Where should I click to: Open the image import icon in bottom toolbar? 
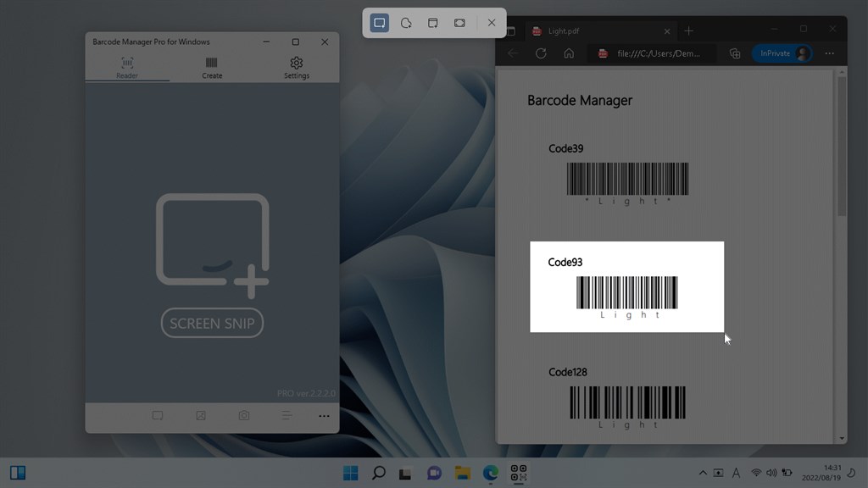point(201,415)
